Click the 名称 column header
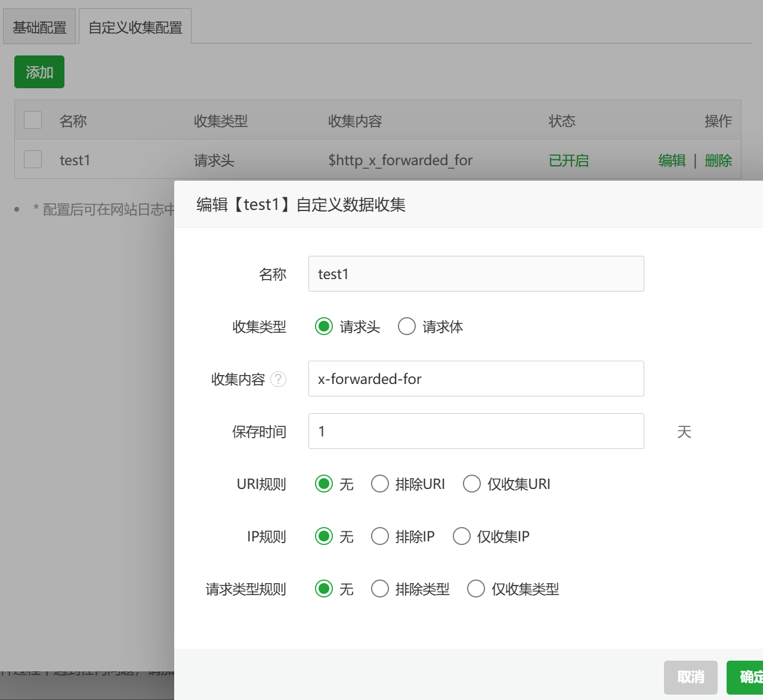This screenshot has width=763, height=700. [x=73, y=121]
